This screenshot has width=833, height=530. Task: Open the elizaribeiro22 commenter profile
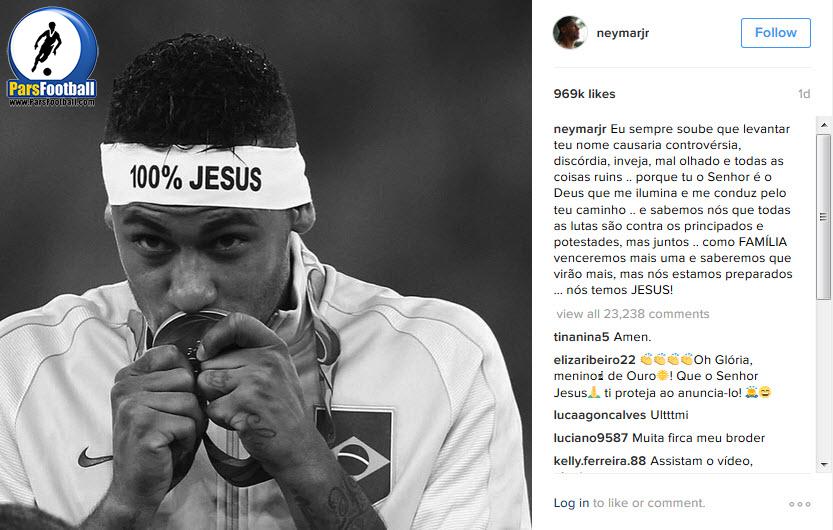pos(594,360)
